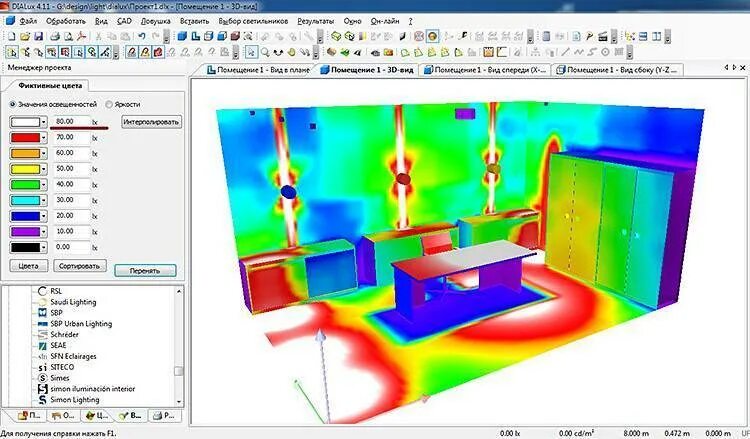
Task: Undo the last action
Action: point(142,36)
